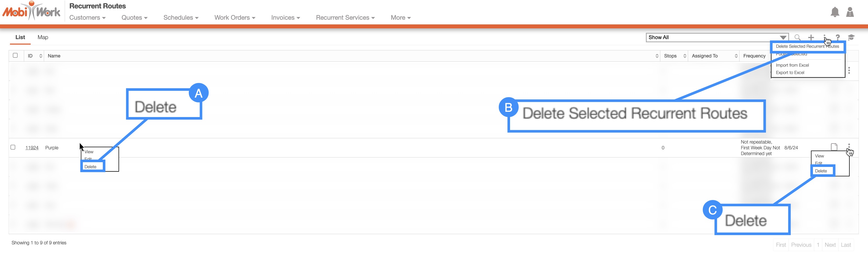Select Delete Selected Recurrent Routes menu item
Viewport: 868px width, 253px height.
[807, 46]
